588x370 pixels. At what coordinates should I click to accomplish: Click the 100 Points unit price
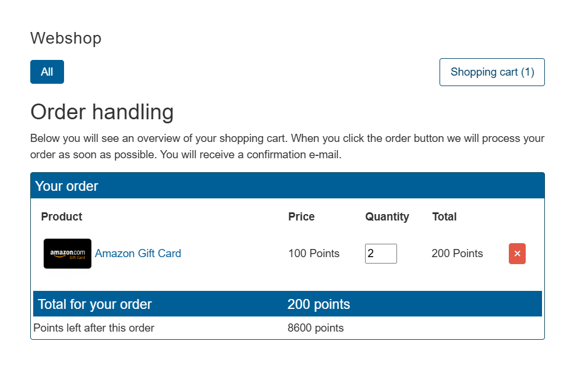point(314,254)
